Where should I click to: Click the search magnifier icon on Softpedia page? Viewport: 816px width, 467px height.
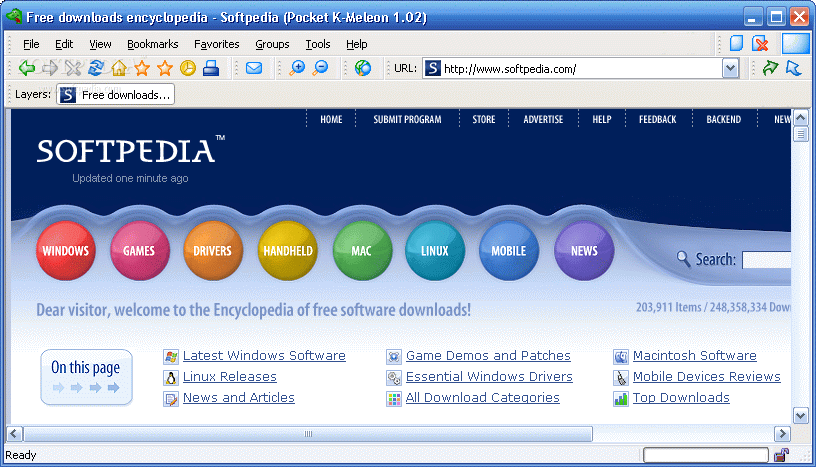click(683, 258)
